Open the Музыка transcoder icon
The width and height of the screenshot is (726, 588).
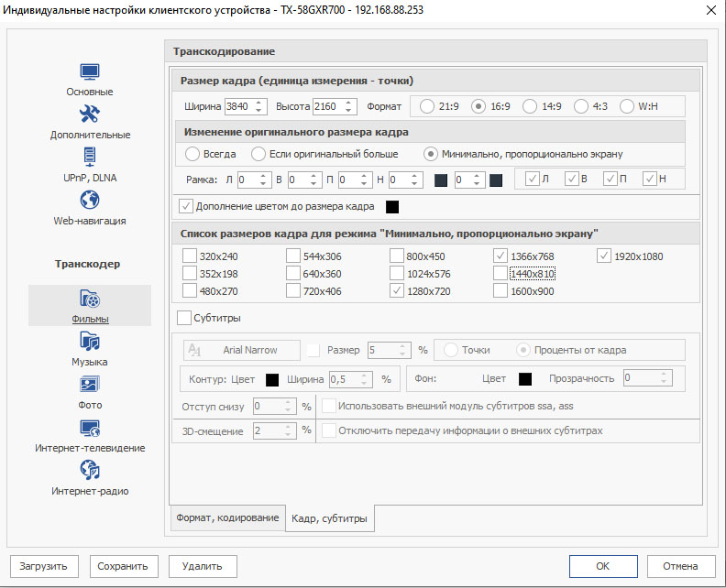(90, 342)
